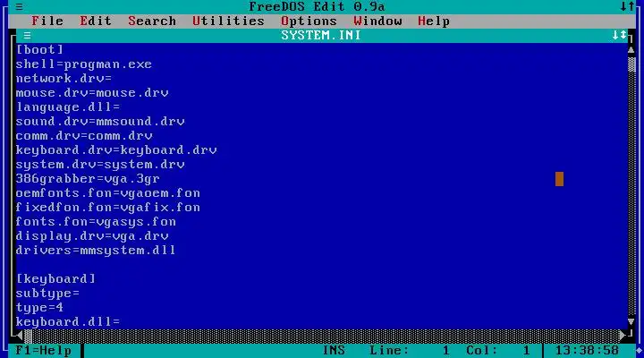Click the horizontal scrollbar right arrow
The width and height of the screenshot is (644, 358).
[x=623, y=336]
